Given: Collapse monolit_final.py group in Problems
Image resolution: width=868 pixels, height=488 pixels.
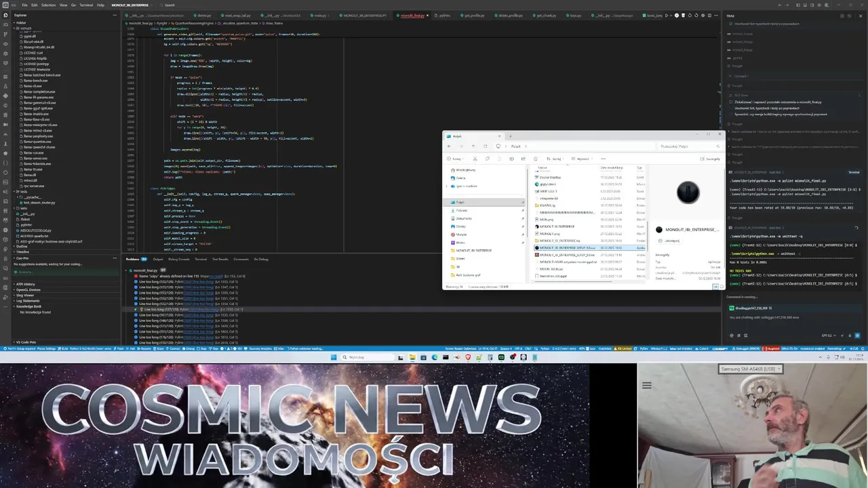Looking at the screenshot, I should pyautogui.click(x=125, y=270).
